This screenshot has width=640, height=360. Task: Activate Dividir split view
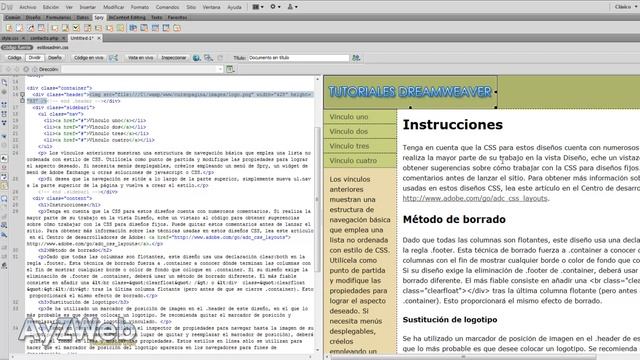(x=35, y=58)
